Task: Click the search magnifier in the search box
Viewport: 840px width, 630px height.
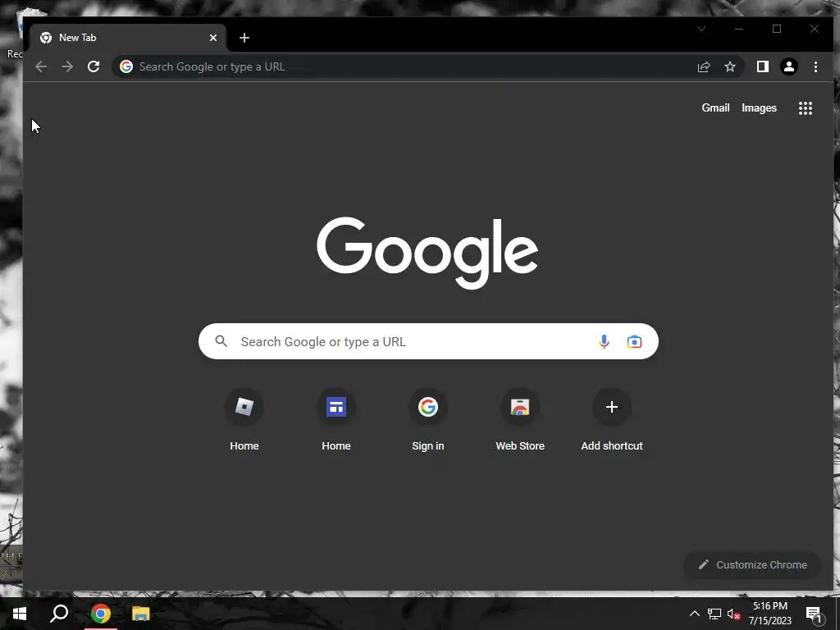Action: [221, 340]
